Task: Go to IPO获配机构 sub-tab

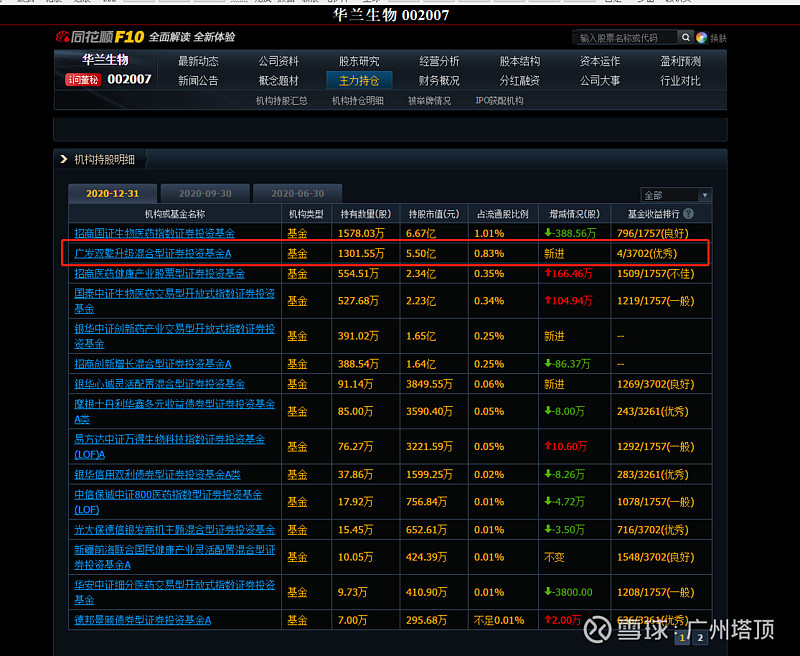Action: pyautogui.click(x=499, y=100)
